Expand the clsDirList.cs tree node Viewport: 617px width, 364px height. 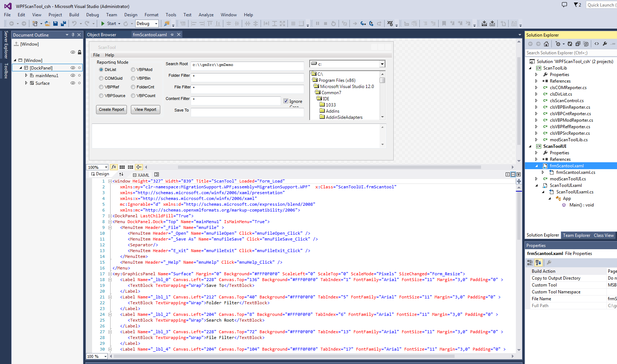click(537, 94)
